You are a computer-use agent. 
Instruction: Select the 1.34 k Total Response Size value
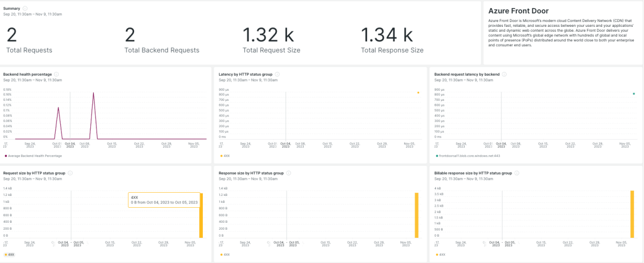click(387, 35)
